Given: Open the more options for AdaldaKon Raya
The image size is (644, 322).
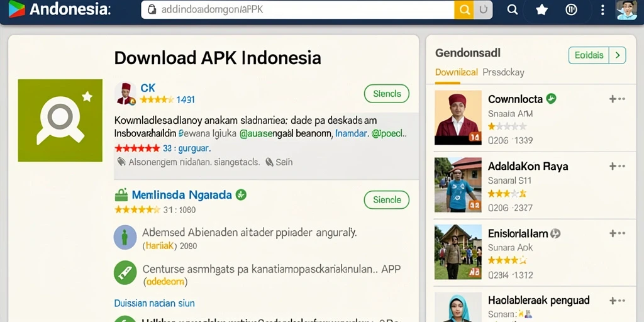Looking at the screenshot, I should [617, 166].
